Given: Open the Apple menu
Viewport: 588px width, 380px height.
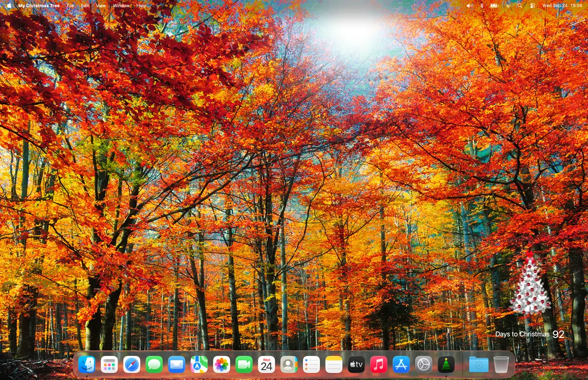Looking at the screenshot, I should pos(9,5).
